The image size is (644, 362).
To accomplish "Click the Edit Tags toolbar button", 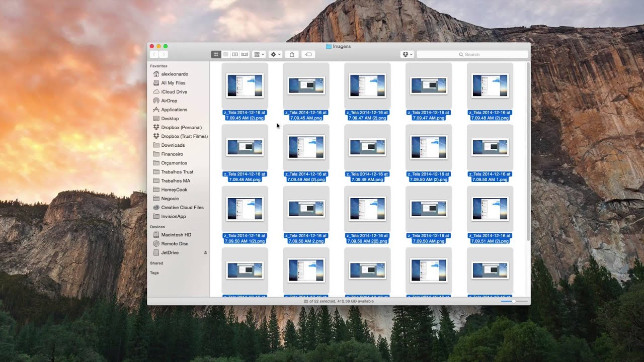I will coord(308,54).
